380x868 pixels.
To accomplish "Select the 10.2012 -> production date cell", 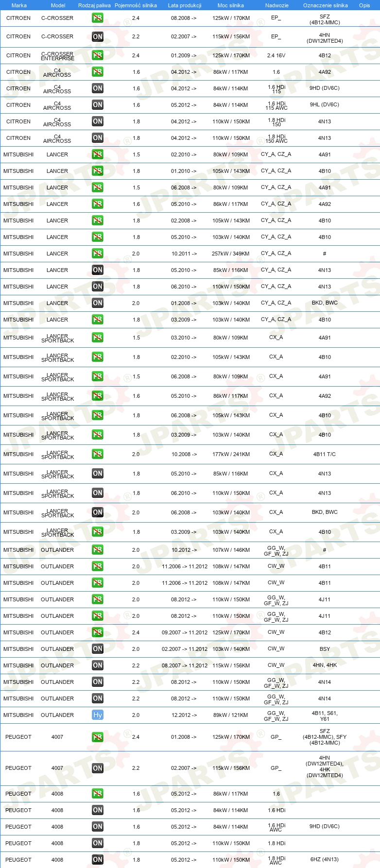I will [x=184, y=550].
